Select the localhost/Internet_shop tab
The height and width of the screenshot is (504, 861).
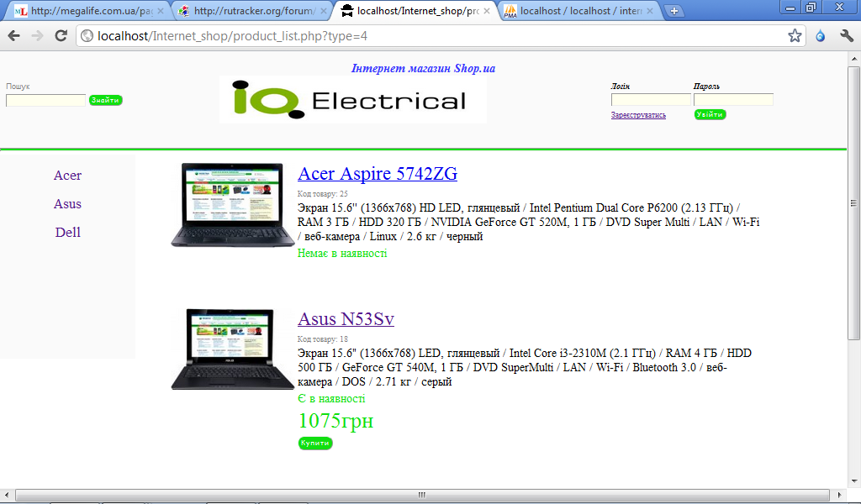coord(415,11)
